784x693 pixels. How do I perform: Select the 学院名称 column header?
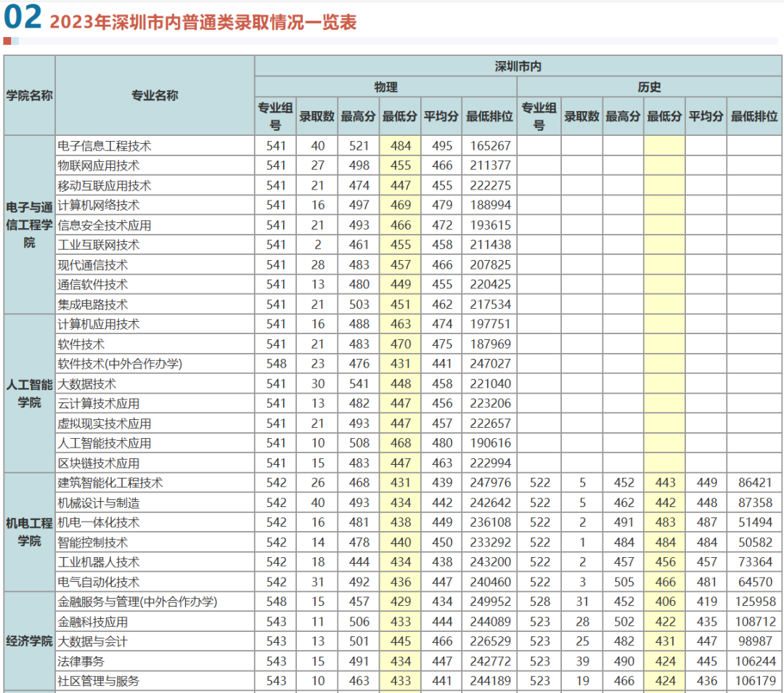coord(30,96)
